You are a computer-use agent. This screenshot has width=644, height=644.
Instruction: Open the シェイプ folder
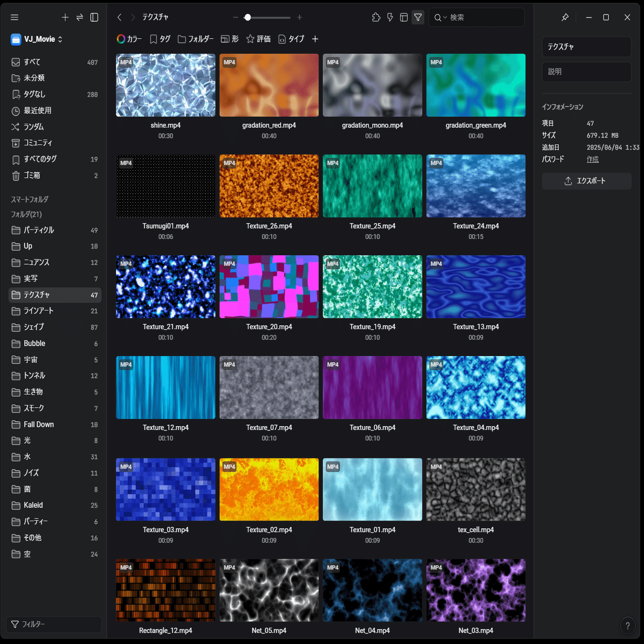(x=55, y=327)
